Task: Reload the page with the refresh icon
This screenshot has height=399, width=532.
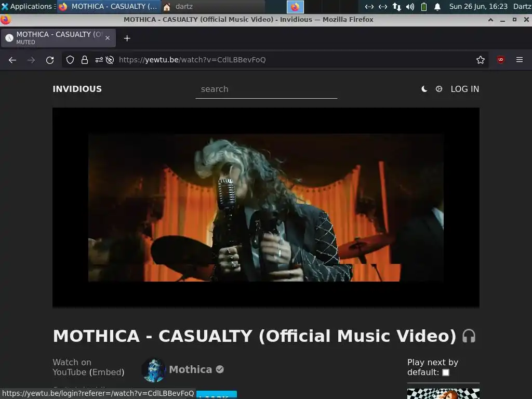Action: pyautogui.click(x=50, y=60)
